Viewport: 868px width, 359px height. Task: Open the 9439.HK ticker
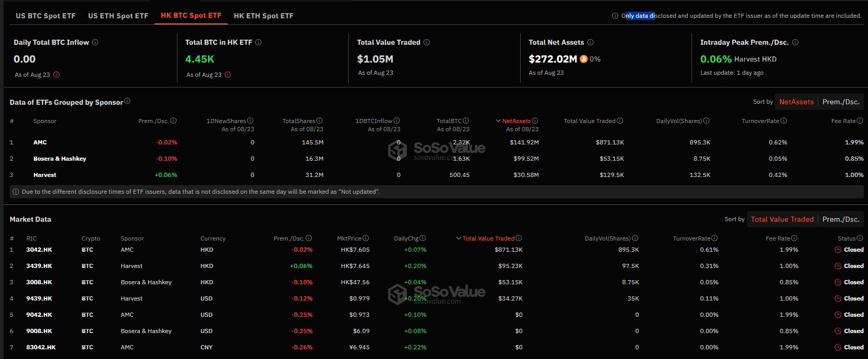click(x=39, y=298)
